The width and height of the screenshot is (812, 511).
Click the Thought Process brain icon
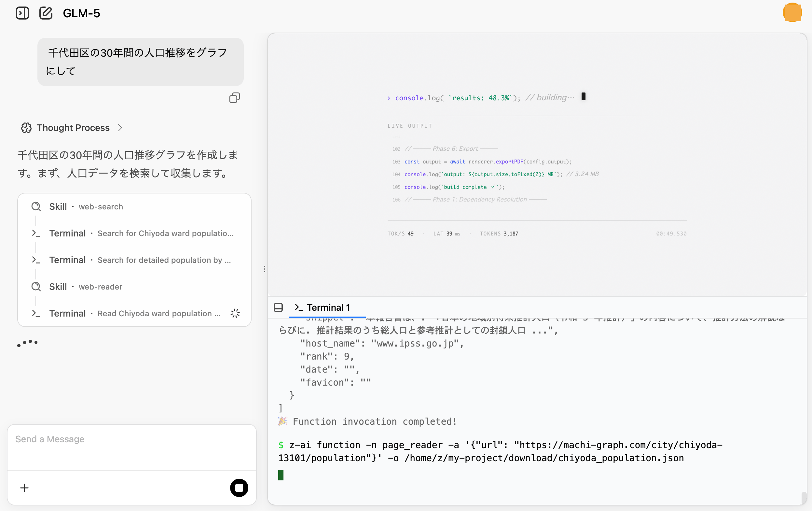[26, 128]
